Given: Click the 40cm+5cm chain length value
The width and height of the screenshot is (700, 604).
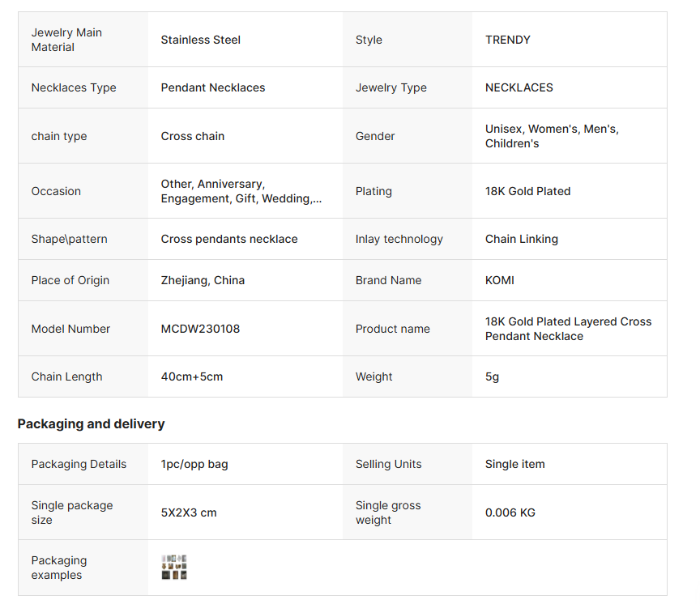Looking at the screenshot, I should [191, 376].
